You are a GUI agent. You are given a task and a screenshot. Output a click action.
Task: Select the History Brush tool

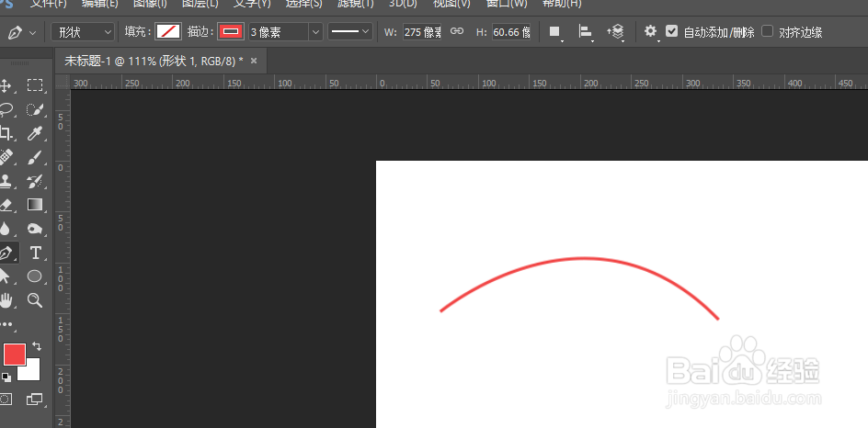pos(35,181)
